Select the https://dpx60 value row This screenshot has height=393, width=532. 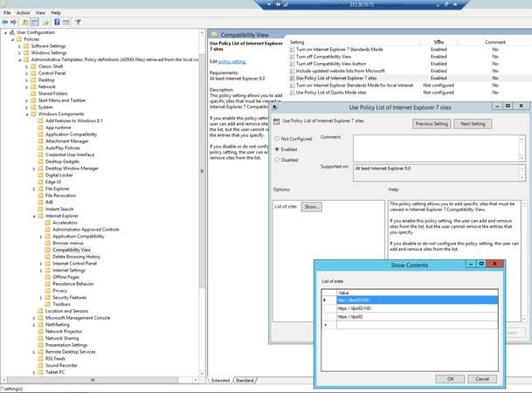coord(417,317)
